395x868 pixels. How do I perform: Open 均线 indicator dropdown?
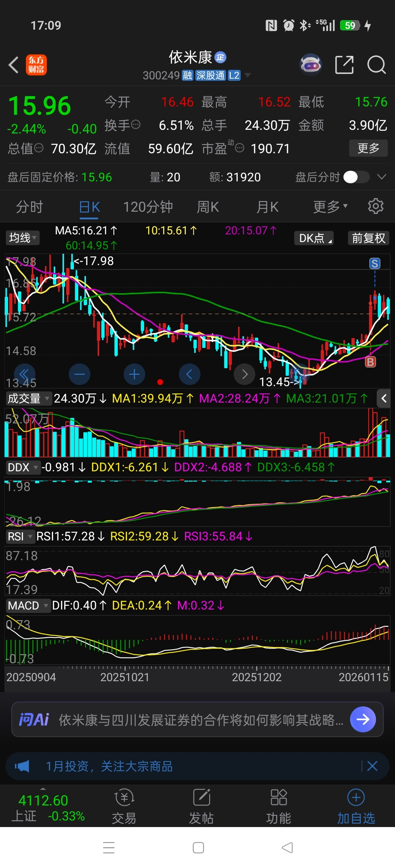pyautogui.click(x=22, y=238)
